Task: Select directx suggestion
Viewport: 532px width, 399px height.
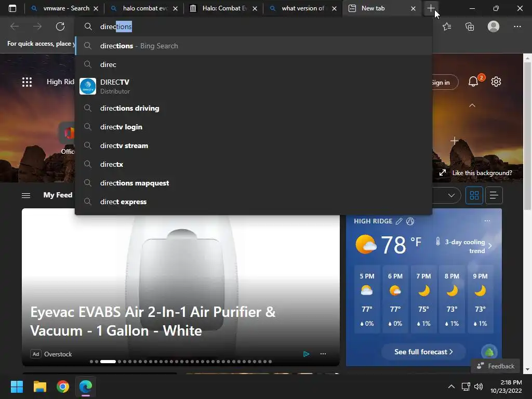Action: coord(254,164)
